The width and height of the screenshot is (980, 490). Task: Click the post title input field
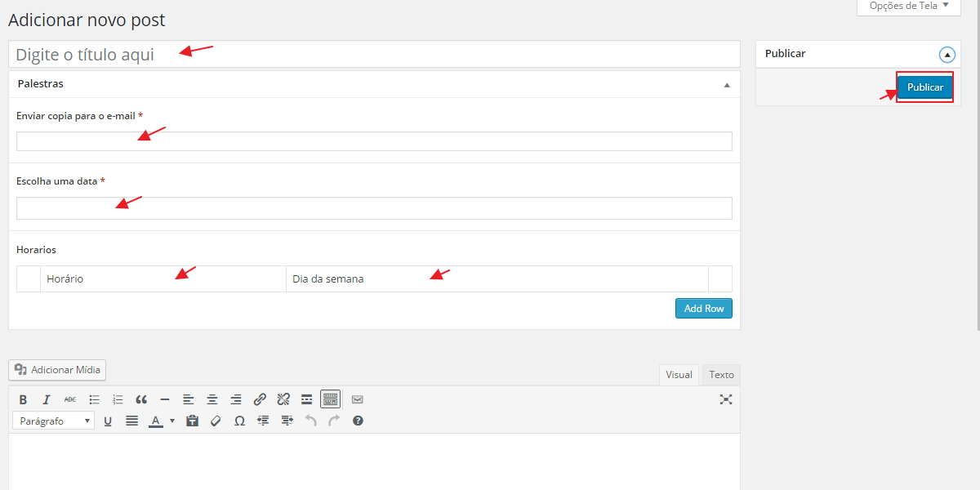pyautogui.click(x=374, y=55)
